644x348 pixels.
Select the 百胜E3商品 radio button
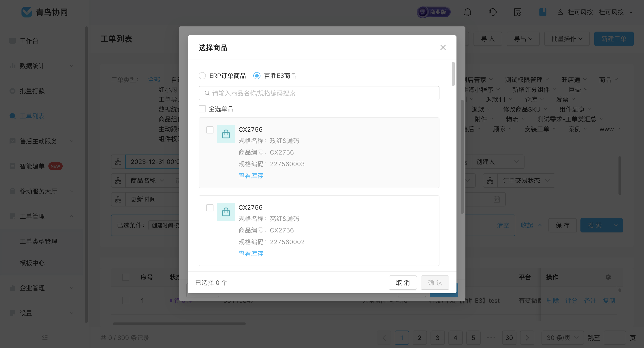(x=257, y=75)
